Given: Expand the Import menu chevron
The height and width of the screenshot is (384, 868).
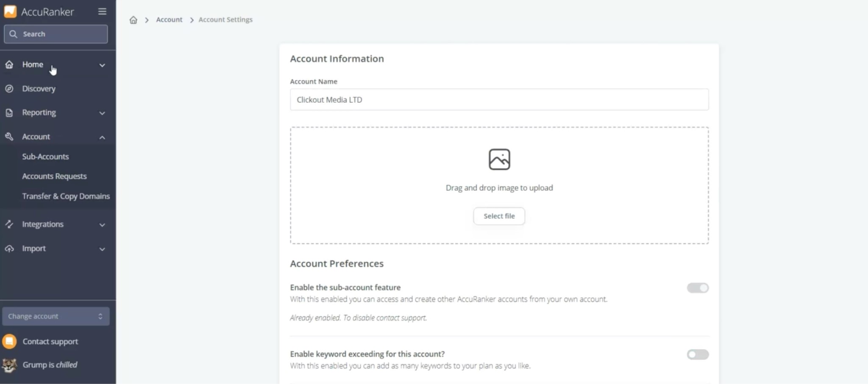Looking at the screenshot, I should (x=102, y=249).
